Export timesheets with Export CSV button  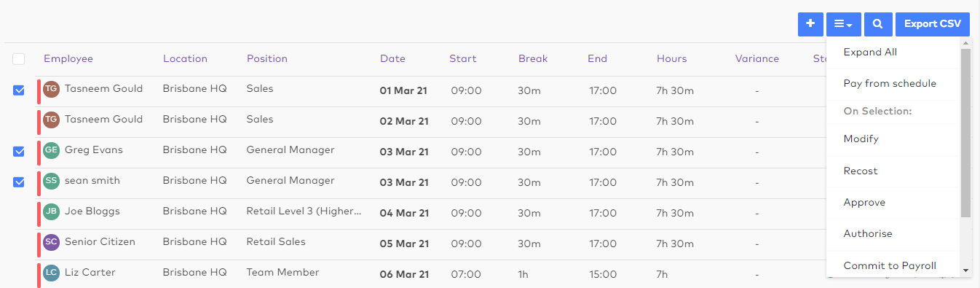(933, 24)
